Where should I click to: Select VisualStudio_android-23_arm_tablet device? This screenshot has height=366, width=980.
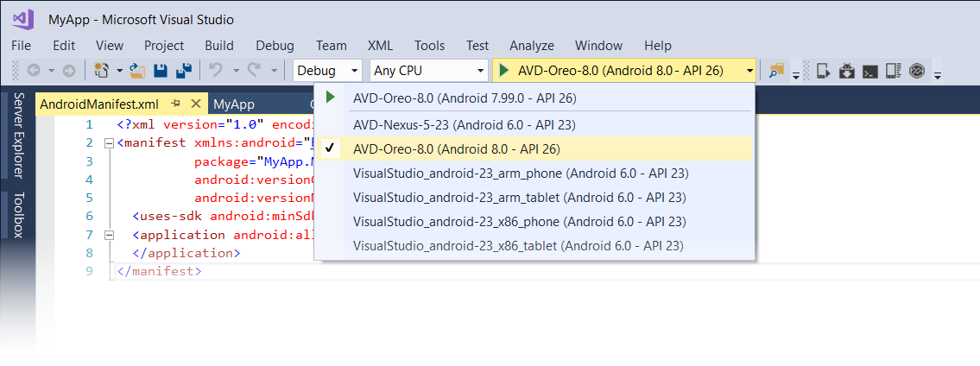pos(535,198)
